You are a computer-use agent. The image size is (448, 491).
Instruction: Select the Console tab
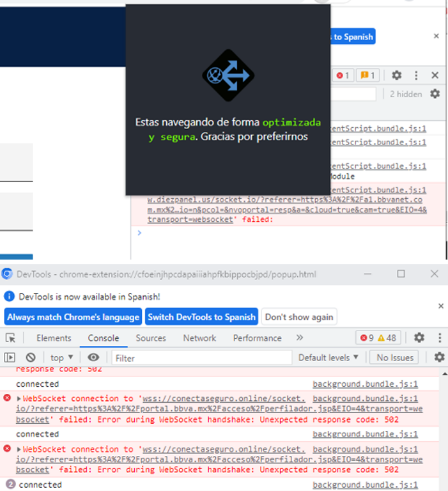pyautogui.click(x=104, y=338)
